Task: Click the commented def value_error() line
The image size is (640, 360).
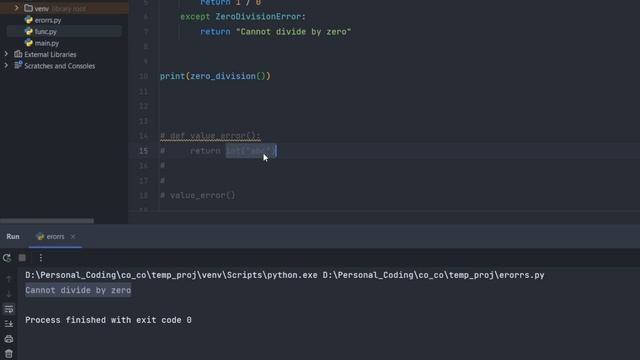Action: [210, 136]
